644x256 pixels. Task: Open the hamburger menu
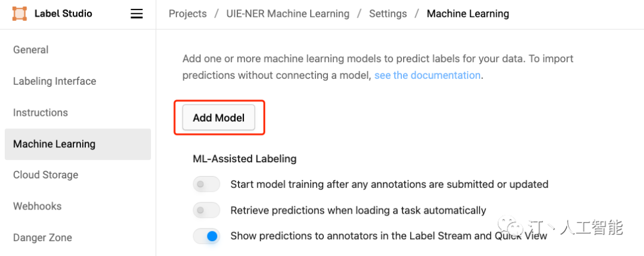click(137, 14)
